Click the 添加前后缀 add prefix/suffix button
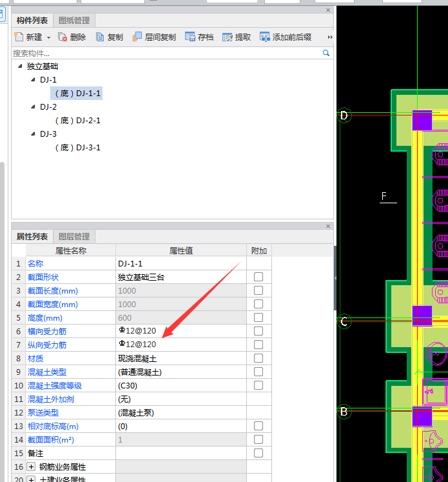The height and width of the screenshot is (482, 448). tap(286, 37)
